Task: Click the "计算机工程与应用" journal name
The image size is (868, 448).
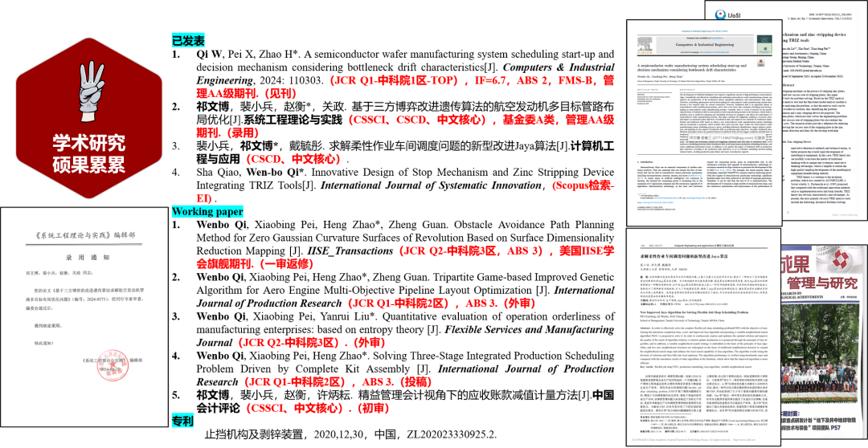Action: coord(405,152)
